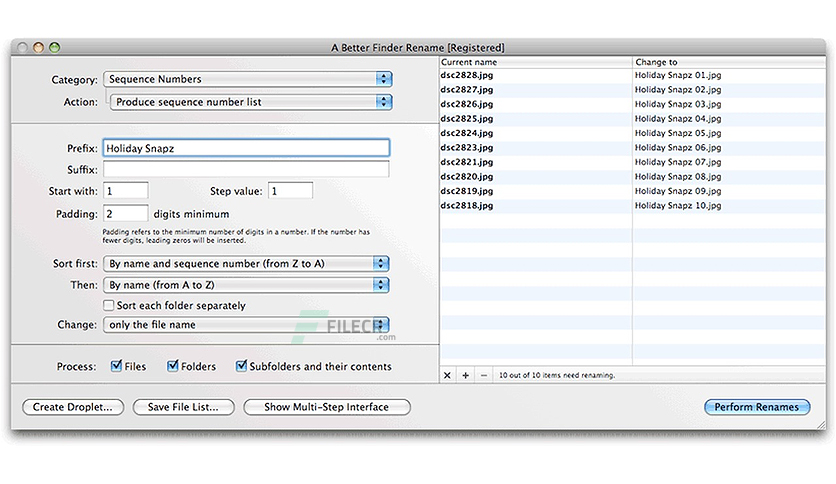
Task: Click the items need renaming status text
Action: pyautogui.click(x=557, y=375)
